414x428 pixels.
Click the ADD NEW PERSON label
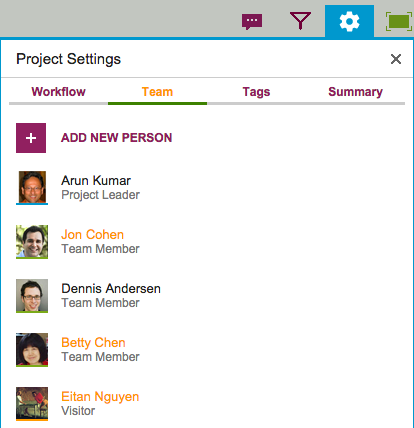coord(116,138)
